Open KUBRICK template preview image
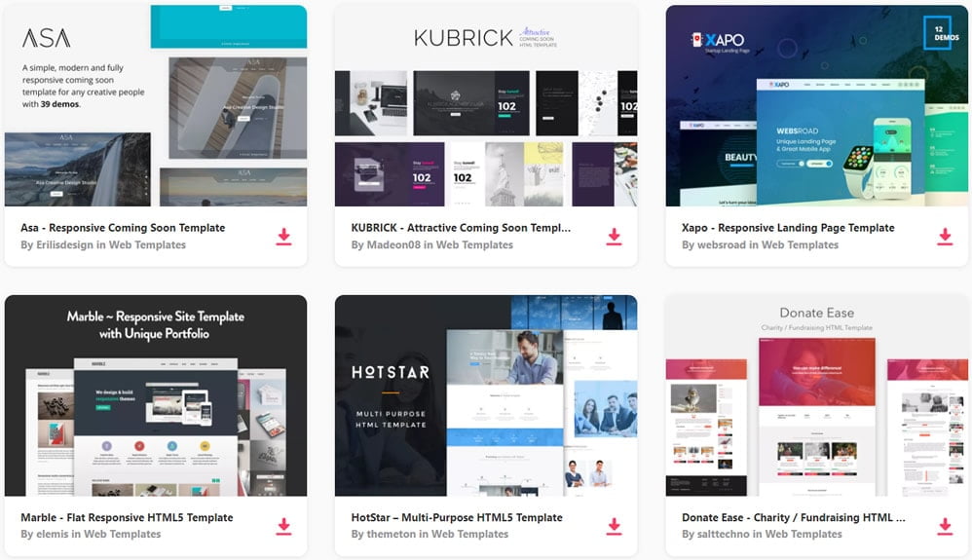Viewport: 972px width, 560px height. pyautogui.click(x=486, y=105)
